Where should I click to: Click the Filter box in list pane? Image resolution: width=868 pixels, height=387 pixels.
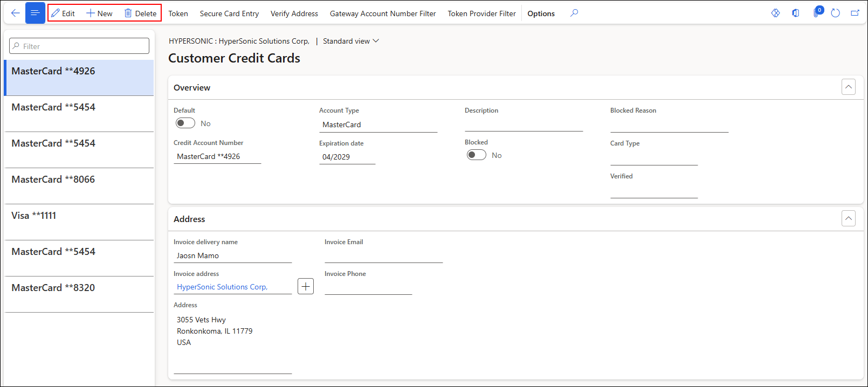(x=79, y=46)
